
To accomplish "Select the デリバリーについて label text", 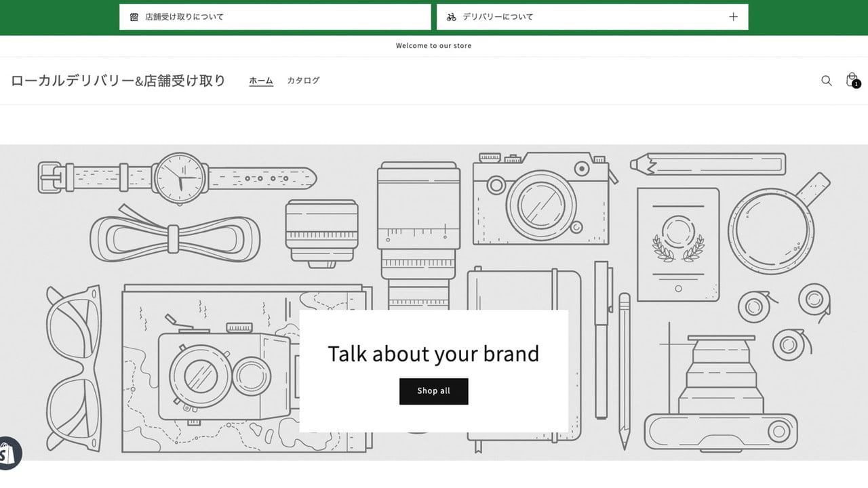I will click(x=498, y=17).
